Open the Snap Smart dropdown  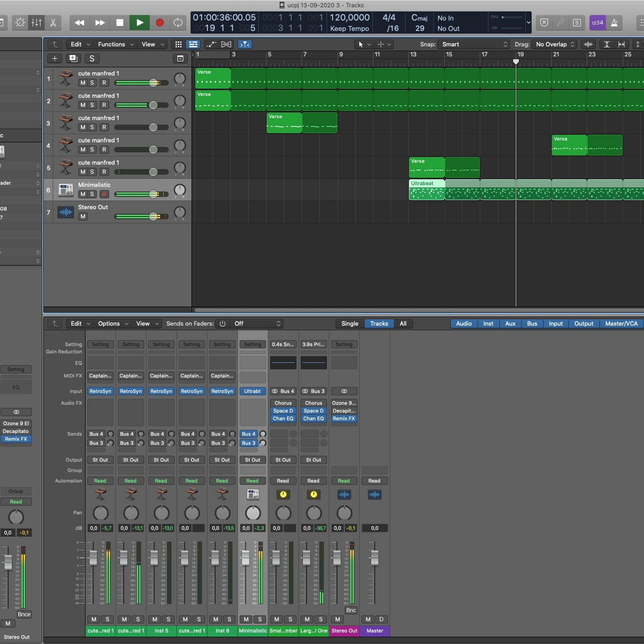pyautogui.click(x=474, y=44)
